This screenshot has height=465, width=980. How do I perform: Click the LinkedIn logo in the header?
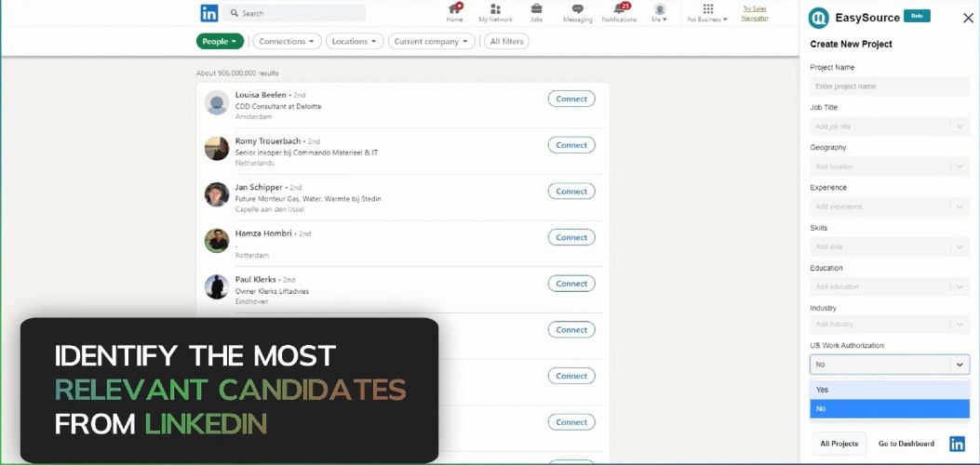209,13
